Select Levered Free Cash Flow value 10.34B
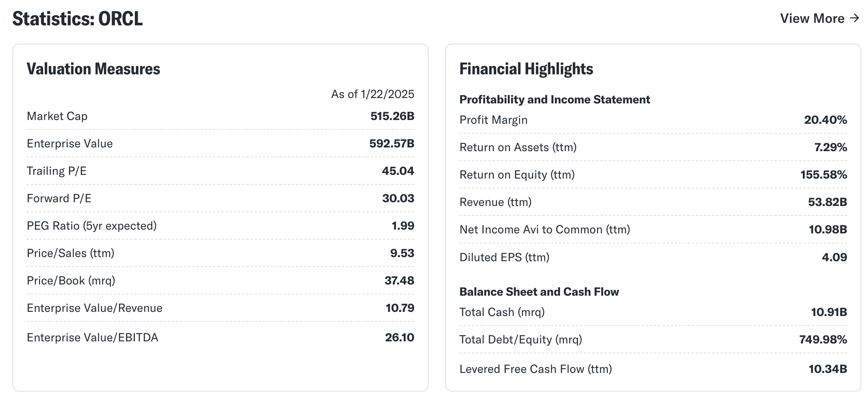This screenshot has width=868, height=397. 828,369
